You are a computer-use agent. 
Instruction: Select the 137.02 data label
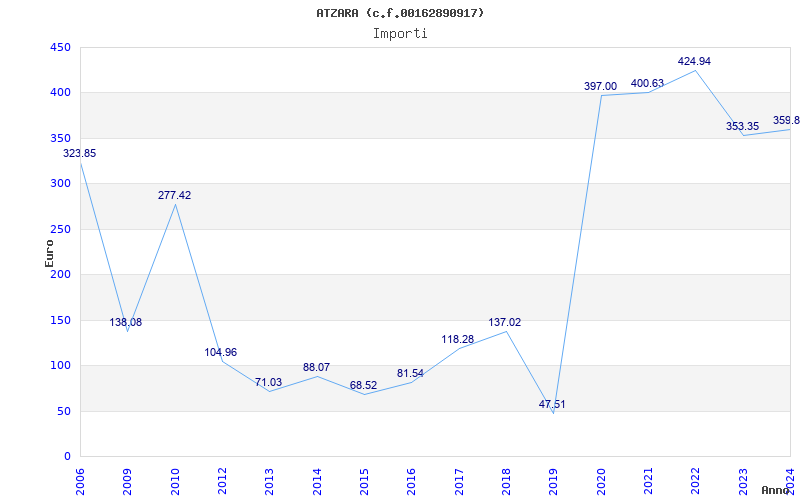505,322
